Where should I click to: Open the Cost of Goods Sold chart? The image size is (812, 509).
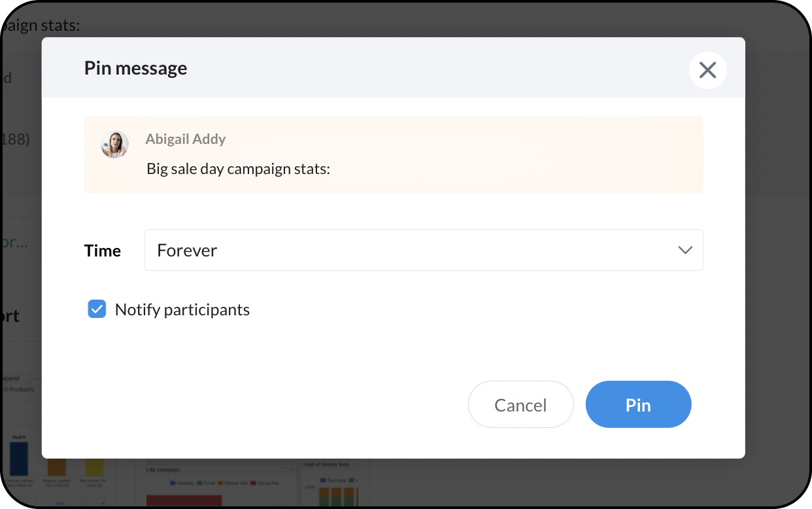click(327, 465)
